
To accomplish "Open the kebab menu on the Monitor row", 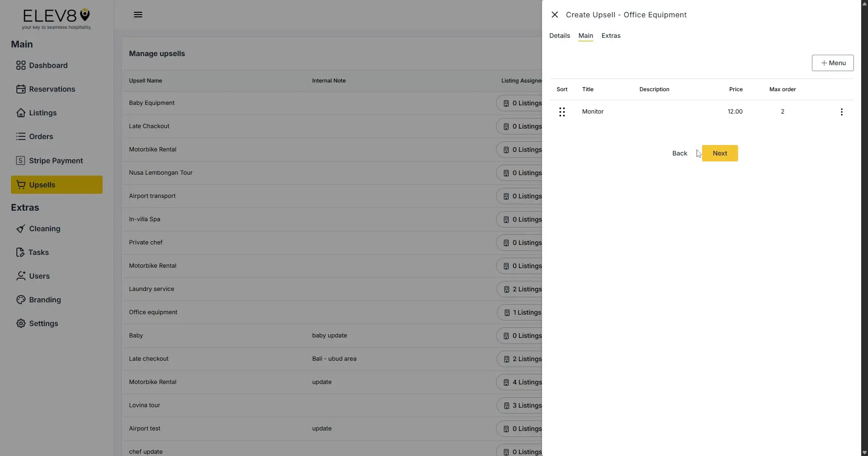I will click(842, 112).
